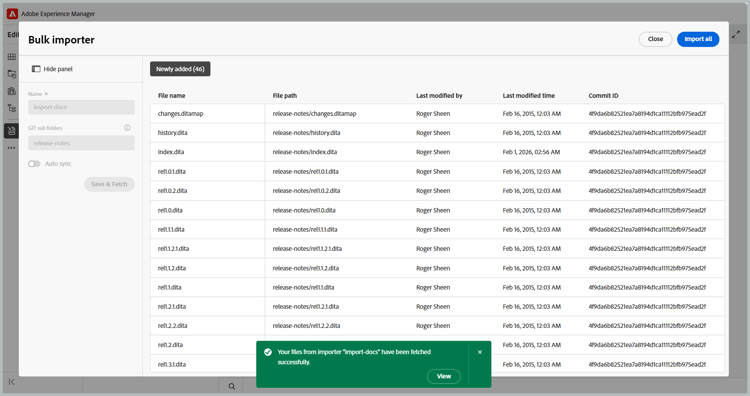The image size is (750, 396).
Task: Select the Newly added (46) tab
Action: coord(180,69)
